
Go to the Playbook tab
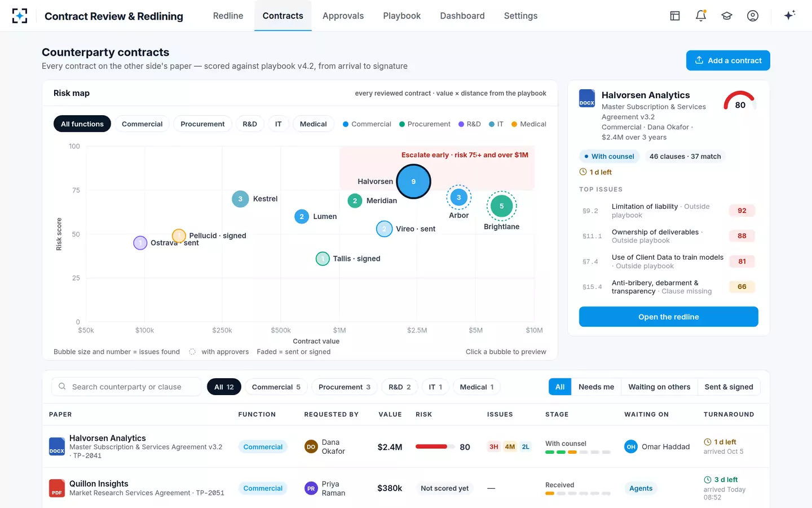tap(401, 16)
